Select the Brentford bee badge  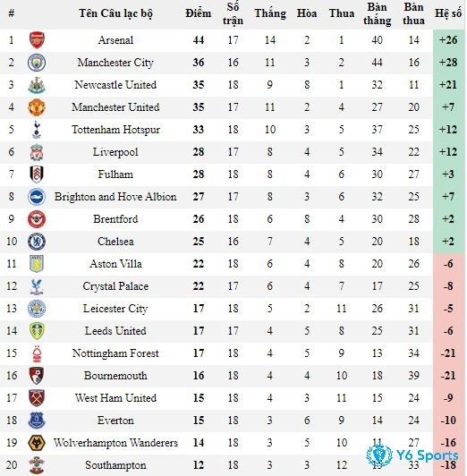coord(37,219)
